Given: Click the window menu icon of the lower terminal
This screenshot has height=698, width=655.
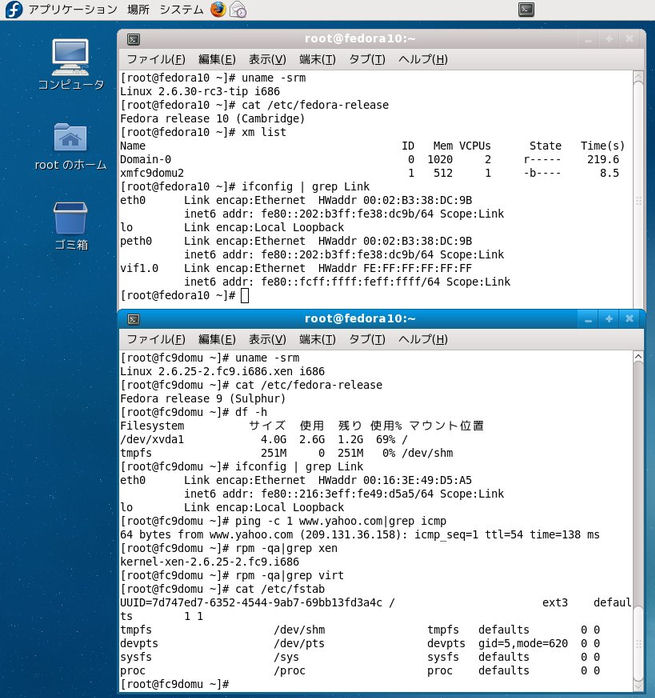Looking at the screenshot, I should click(134, 319).
